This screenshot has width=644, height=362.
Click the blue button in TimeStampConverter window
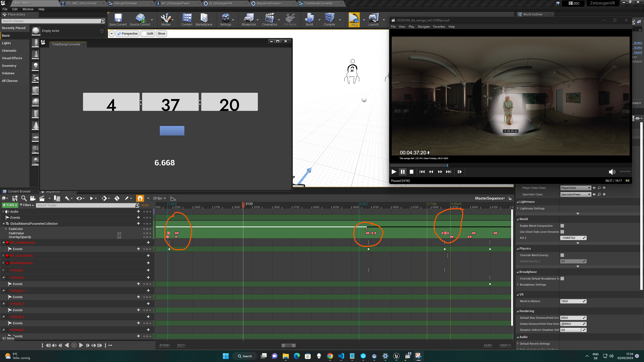pyautogui.click(x=172, y=131)
